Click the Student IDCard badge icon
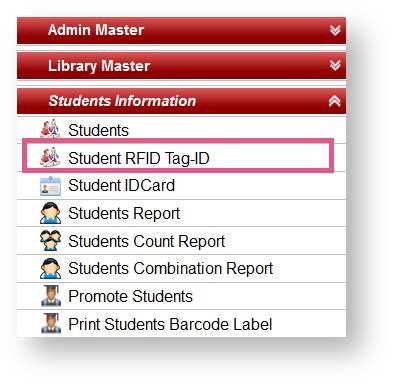 pos(50,186)
